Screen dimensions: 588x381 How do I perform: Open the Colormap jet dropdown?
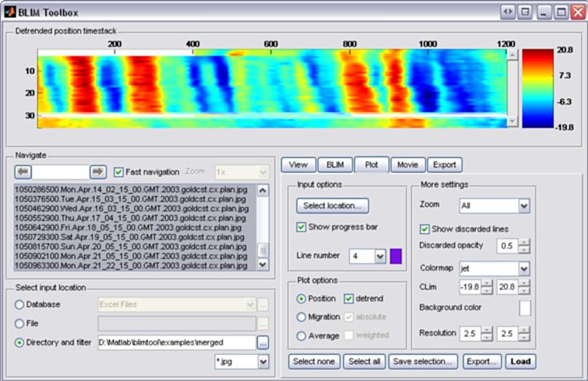[x=524, y=268]
